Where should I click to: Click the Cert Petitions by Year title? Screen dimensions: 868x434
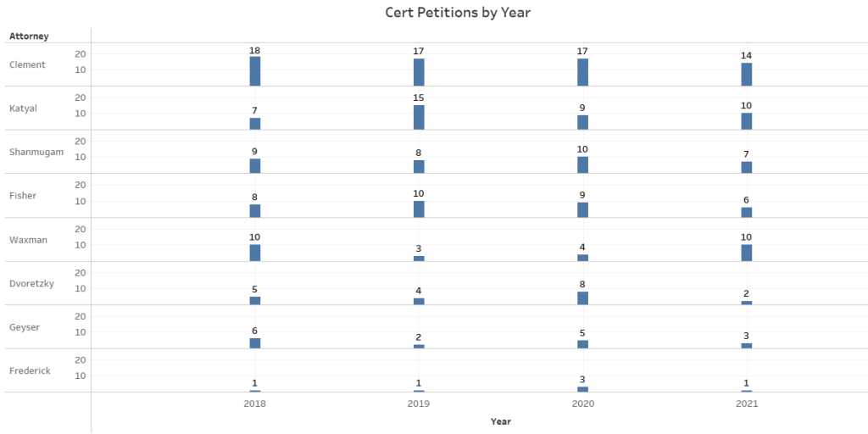pos(458,13)
